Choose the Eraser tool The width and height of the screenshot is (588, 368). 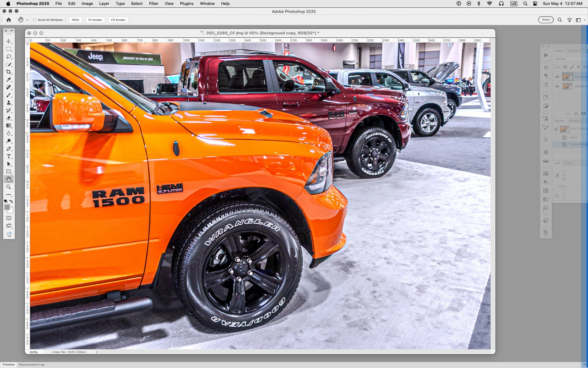click(x=9, y=118)
